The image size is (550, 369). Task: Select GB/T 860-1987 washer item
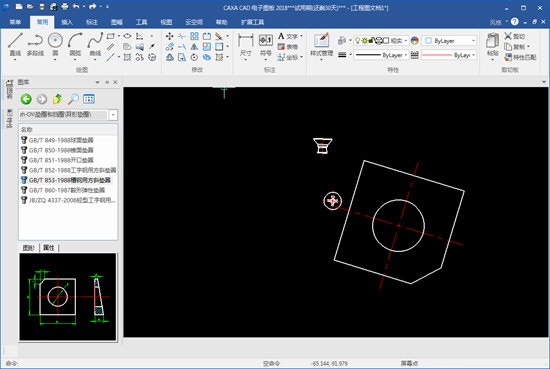pos(63,190)
